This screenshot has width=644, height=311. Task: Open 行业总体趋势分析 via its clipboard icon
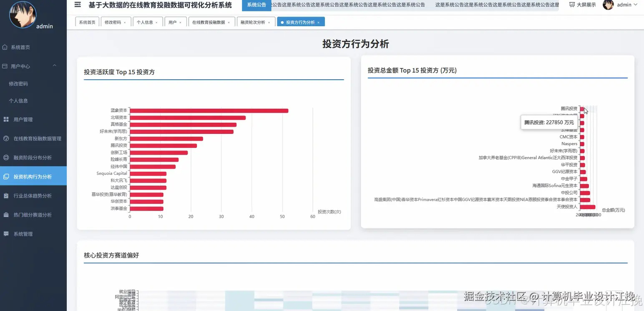pos(6,196)
